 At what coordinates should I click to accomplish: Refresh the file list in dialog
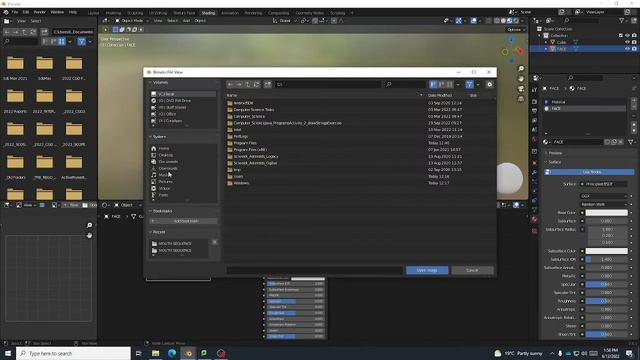[x=256, y=84]
